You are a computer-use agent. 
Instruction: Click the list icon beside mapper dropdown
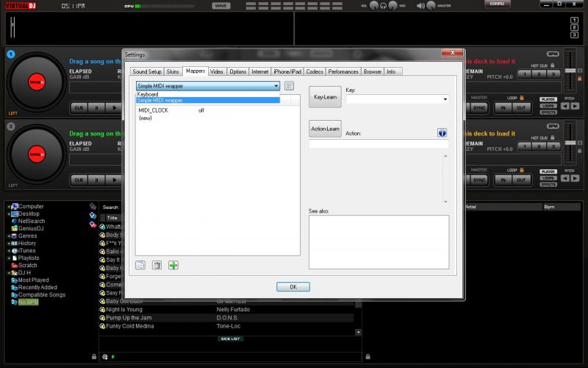pos(289,86)
